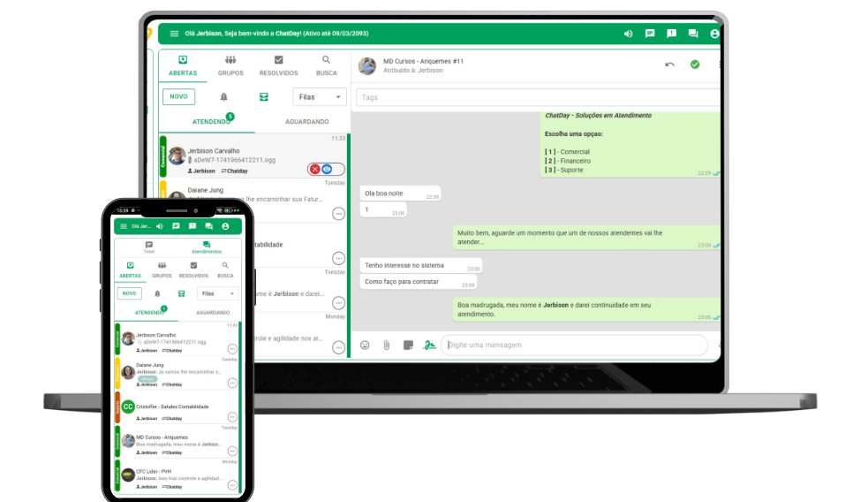
Task: Open quick replies sticky note icon in message bar
Action: click(x=408, y=345)
